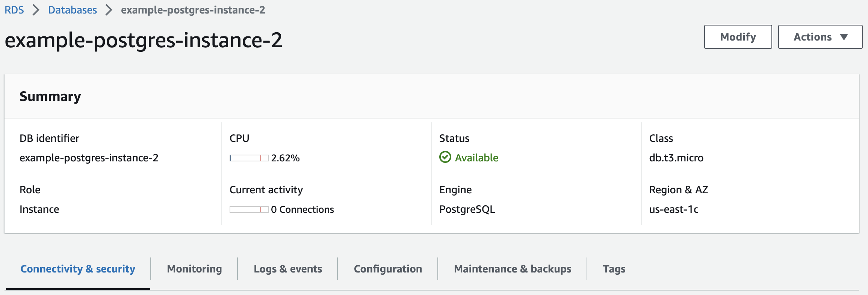Go to RDS breadcrumb link
The height and width of the screenshot is (295, 868).
tap(14, 10)
